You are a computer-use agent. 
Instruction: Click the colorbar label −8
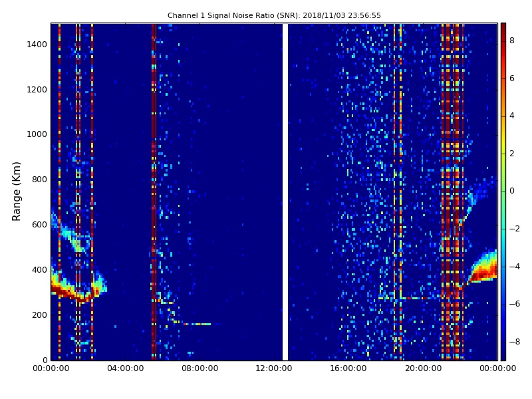point(515,342)
